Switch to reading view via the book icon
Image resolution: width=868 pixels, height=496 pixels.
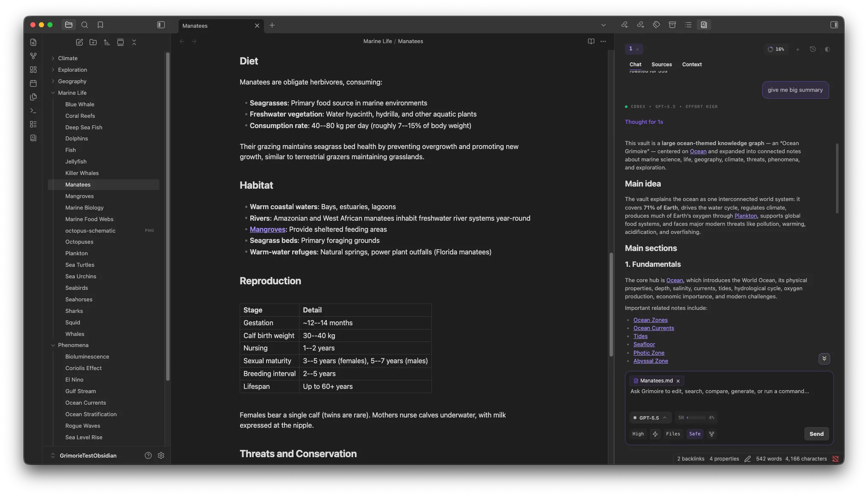(x=591, y=41)
